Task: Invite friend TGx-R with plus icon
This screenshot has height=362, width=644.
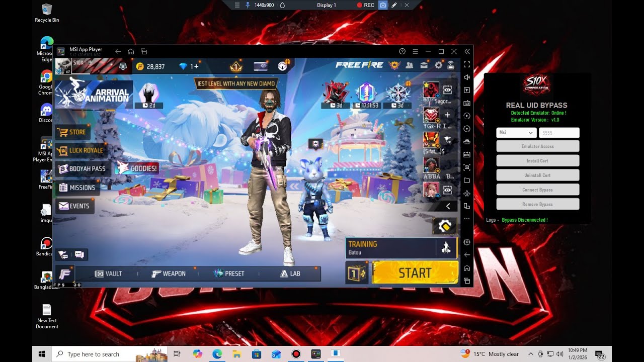Action: click(x=447, y=115)
